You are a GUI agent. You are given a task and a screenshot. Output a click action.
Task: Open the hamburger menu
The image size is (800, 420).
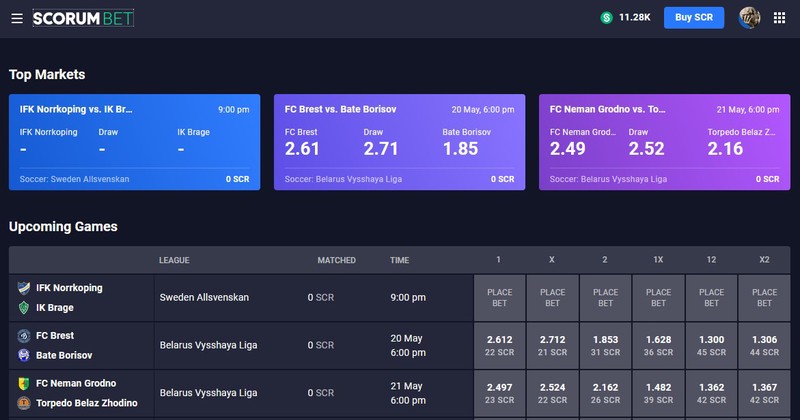[x=17, y=18]
